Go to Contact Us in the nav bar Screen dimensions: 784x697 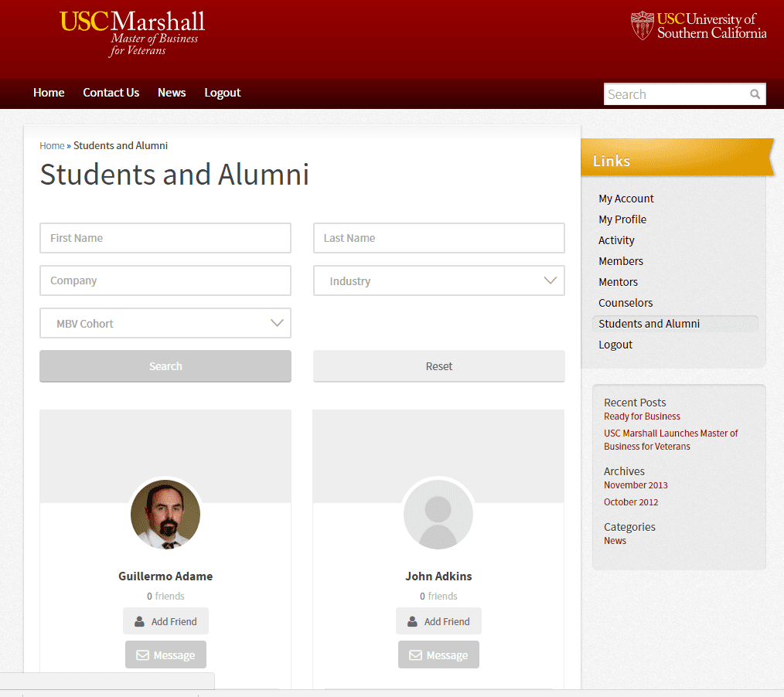[111, 93]
